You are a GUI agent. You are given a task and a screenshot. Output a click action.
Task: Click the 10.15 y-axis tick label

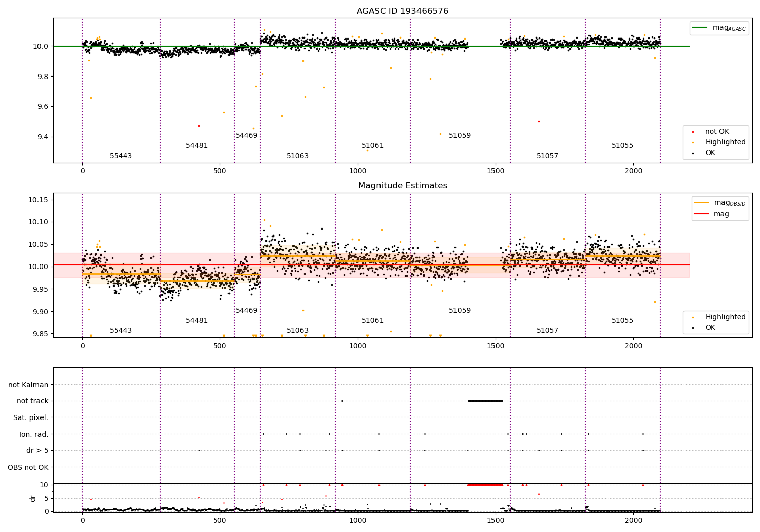(x=38, y=200)
